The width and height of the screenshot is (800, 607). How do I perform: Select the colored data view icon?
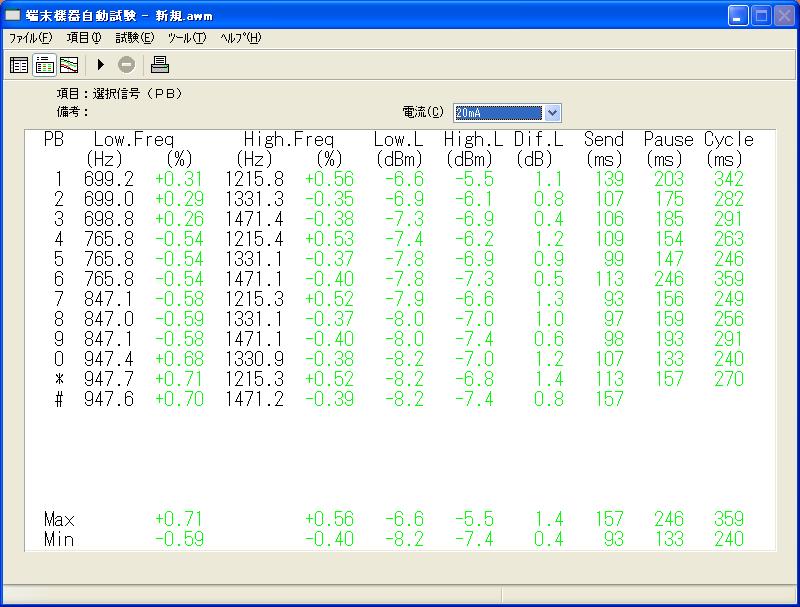[x=44, y=65]
